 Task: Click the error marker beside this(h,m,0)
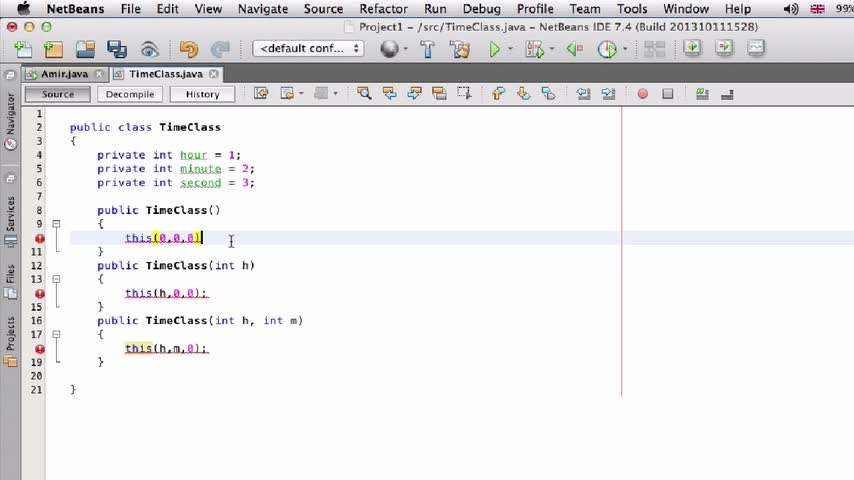tap(40, 349)
